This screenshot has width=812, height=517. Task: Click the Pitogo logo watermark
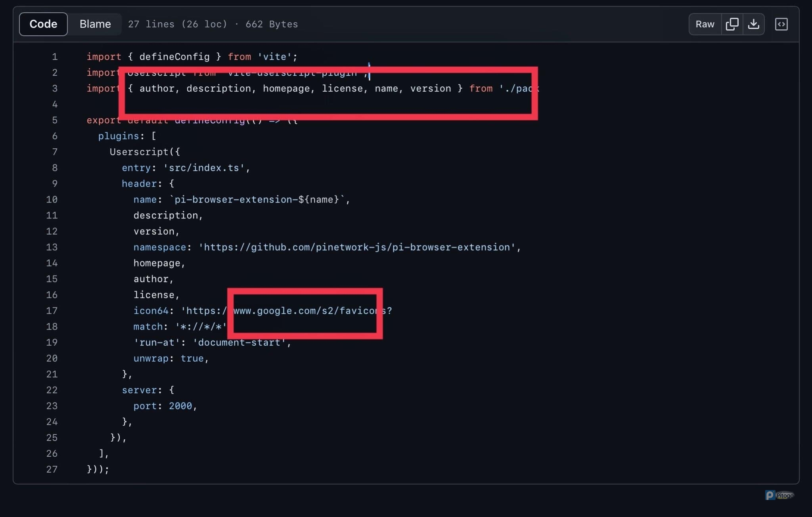tap(779, 495)
